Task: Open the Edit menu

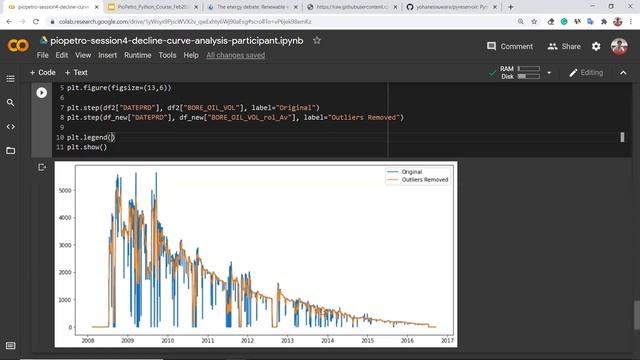Action: (x=62, y=55)
